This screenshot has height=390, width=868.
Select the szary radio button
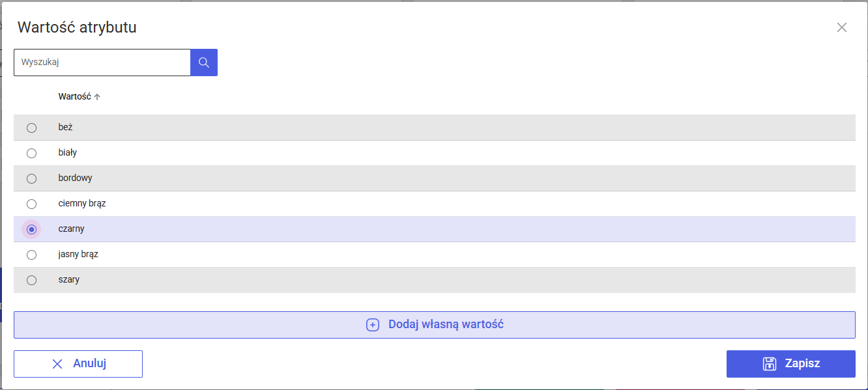coord(31,281)
